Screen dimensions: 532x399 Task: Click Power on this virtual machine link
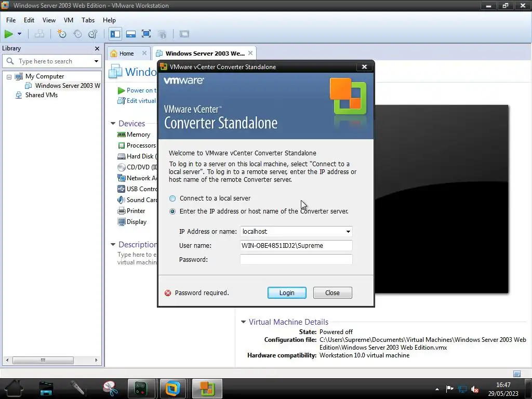click(x=141, y=90)
